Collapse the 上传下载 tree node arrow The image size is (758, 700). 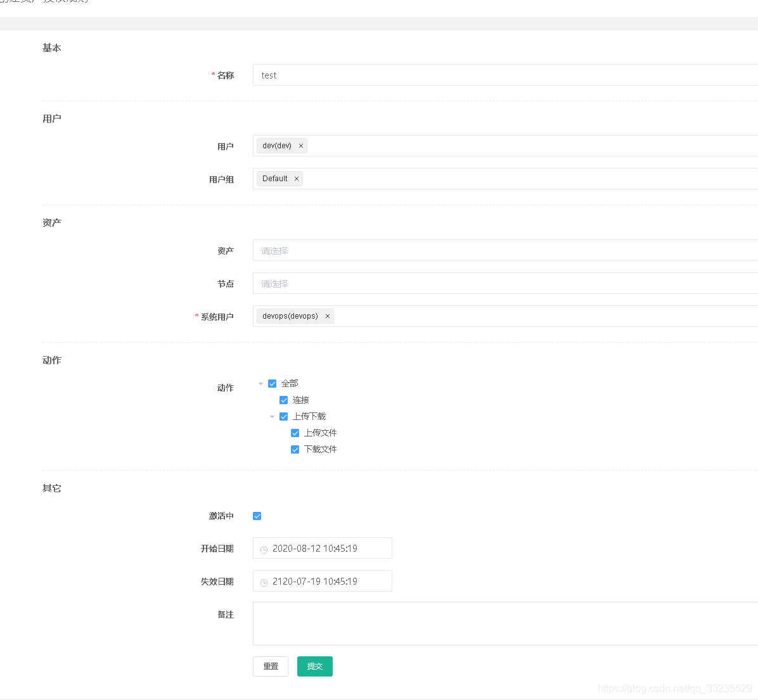click(272, 416)
